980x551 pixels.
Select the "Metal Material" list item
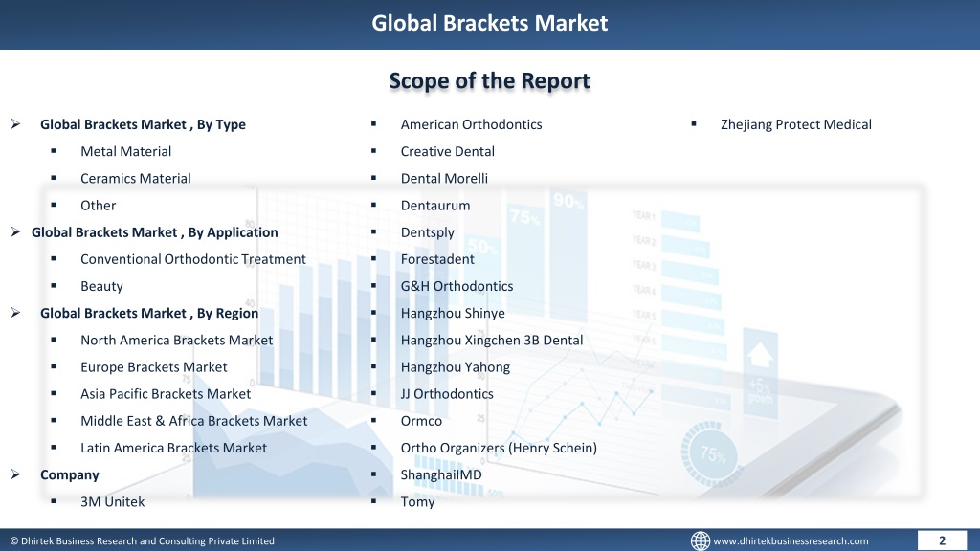(x=125, y=151)
